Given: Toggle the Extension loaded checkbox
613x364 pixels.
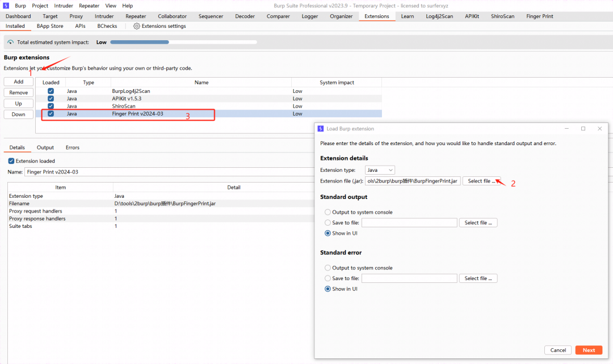Looking at the screenshot, I should (x=11, y=161).
